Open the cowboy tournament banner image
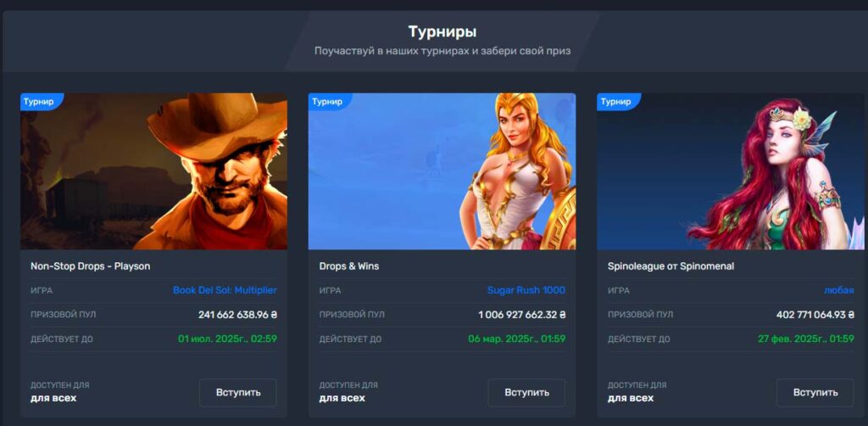Image resolution: width=868 pixels, height=426 pixels. [x=154, y=171]
